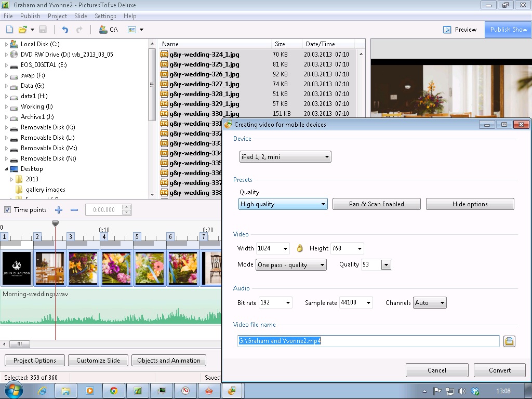Open the Device dropdown showing iPad
This screenshot has height=399, width=532.
tap(285, 157)
